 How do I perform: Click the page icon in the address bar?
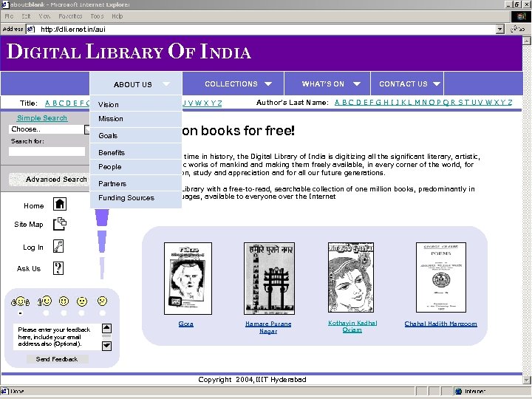pyautogui.click(x=31, y=29)
